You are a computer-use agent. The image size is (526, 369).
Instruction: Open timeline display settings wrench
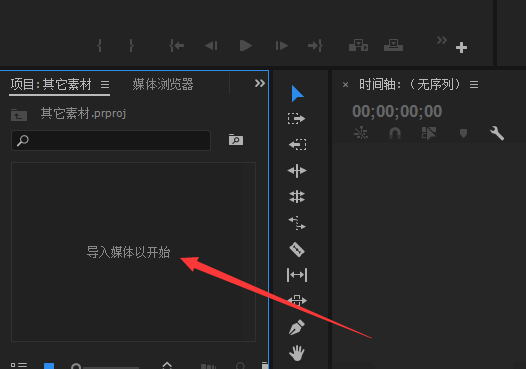pyautogui.click(x=497, y=133)
